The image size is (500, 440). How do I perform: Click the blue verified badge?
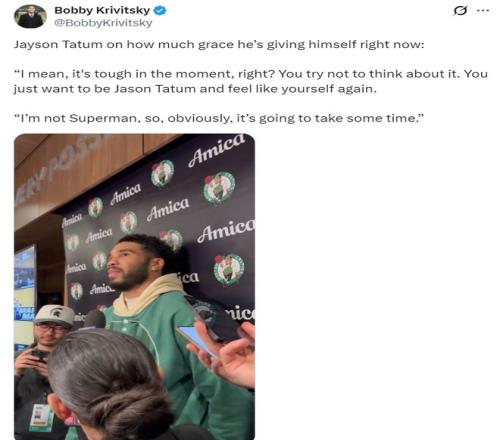tap(160, 11)
